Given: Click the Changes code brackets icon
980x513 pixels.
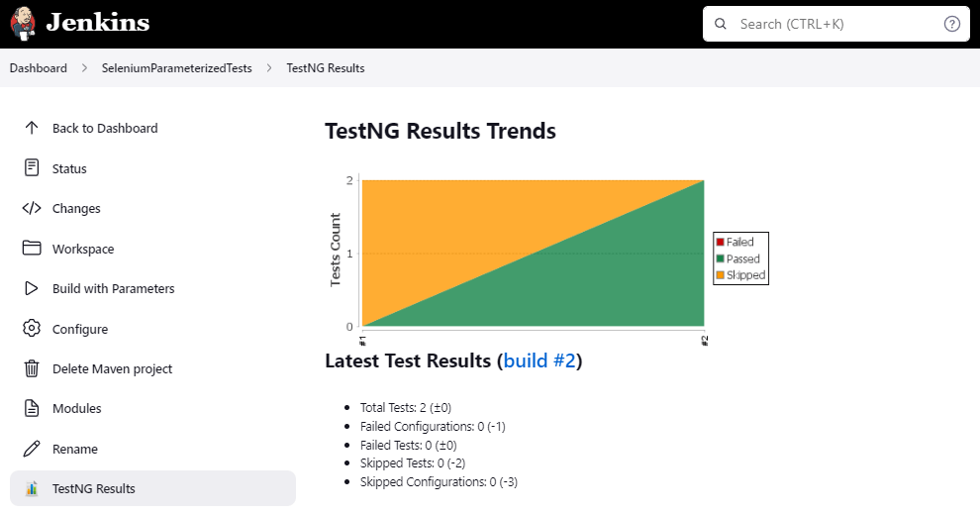Looking at the screenshot, I should tap(32, 208).
